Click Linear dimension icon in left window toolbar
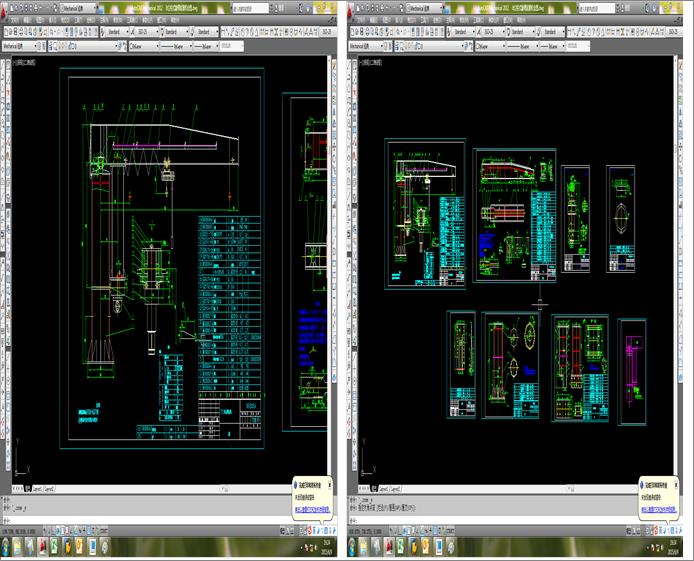694x561 pixels. [223, 32]
